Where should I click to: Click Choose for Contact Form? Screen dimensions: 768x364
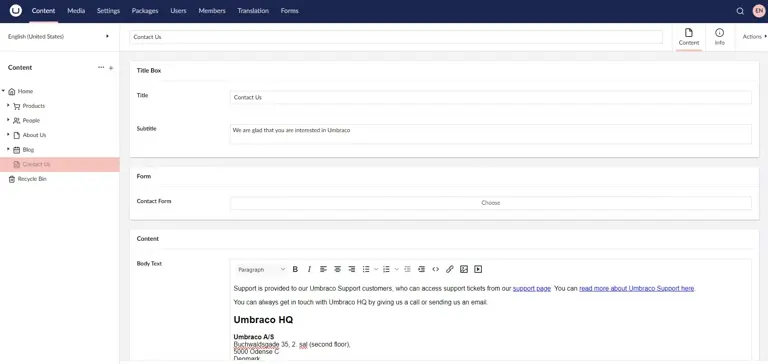(x=491, y=203)
